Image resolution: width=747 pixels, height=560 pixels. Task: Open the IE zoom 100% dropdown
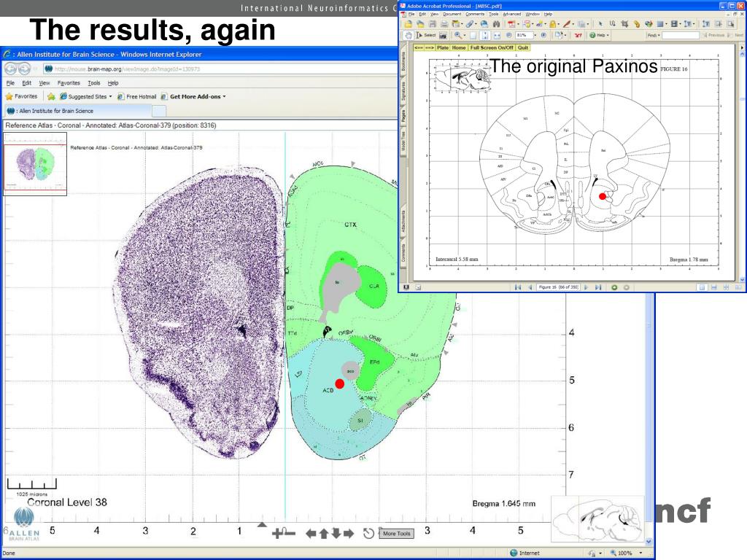click(x=640, y=553)
